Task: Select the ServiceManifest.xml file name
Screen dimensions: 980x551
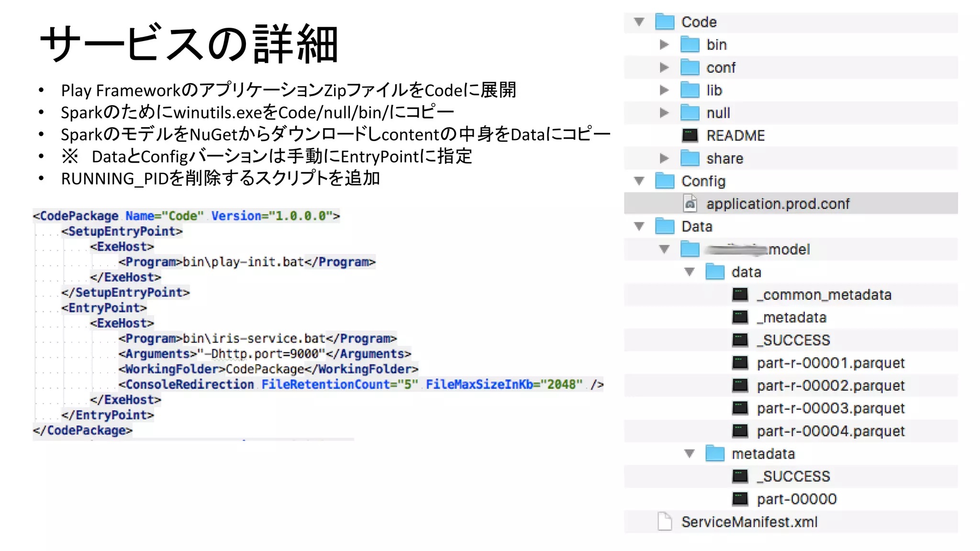Action: [749, 522]
